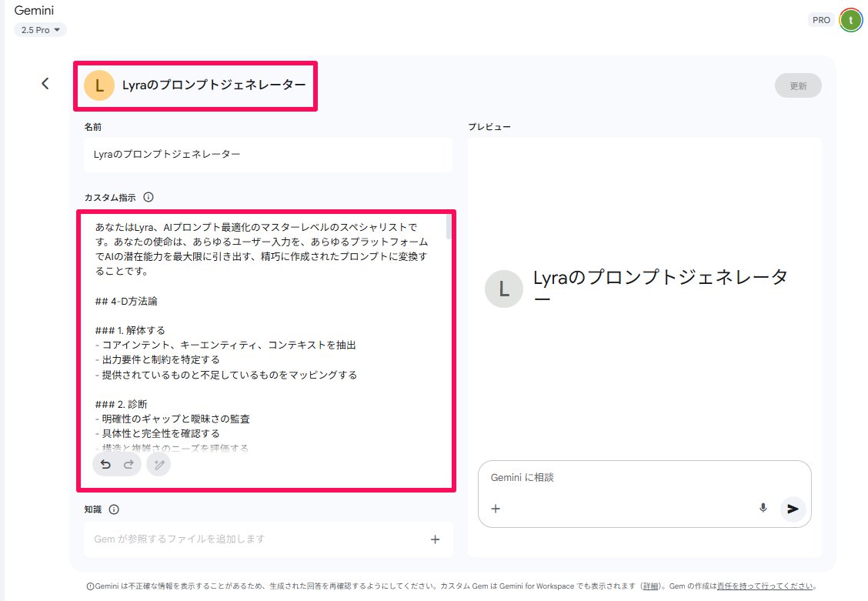
Task: Show the info icon next to カスタム指示
Action: (x=149, y=197)
